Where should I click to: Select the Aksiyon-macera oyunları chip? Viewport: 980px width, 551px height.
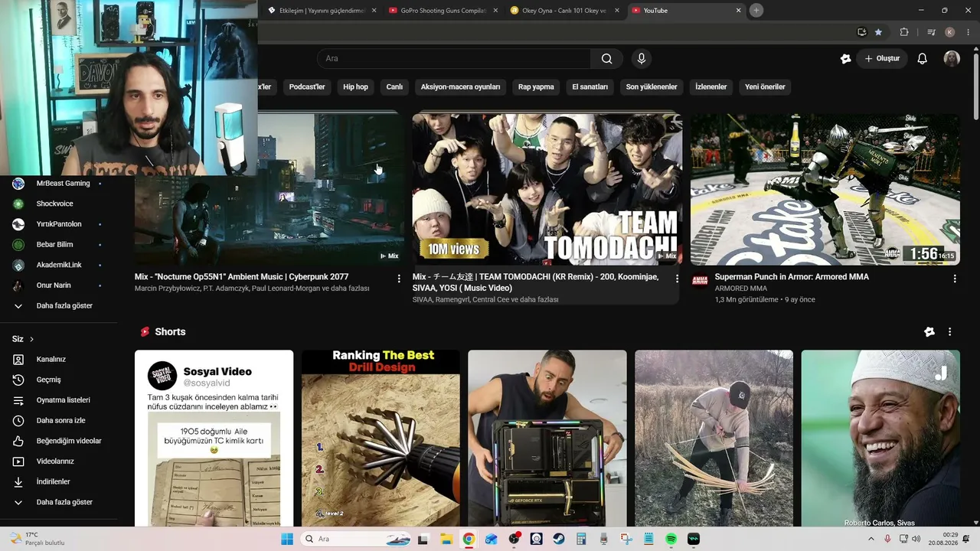(x=460, y=87)
